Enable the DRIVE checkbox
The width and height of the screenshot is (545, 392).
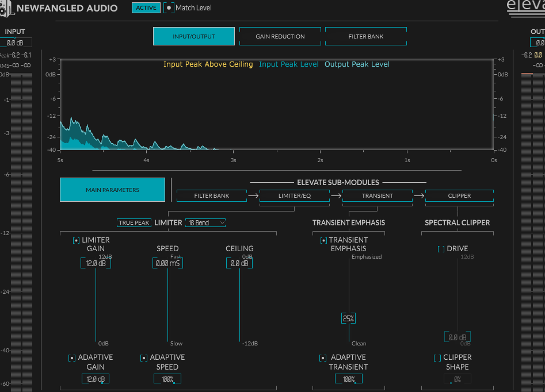(441, 249)
